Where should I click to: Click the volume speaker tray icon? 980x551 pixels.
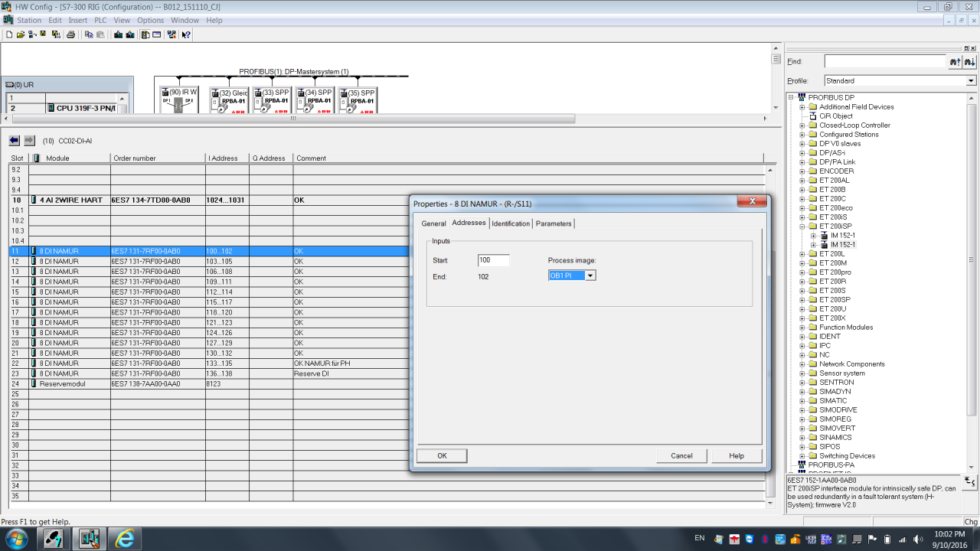(x=919, y=539)
